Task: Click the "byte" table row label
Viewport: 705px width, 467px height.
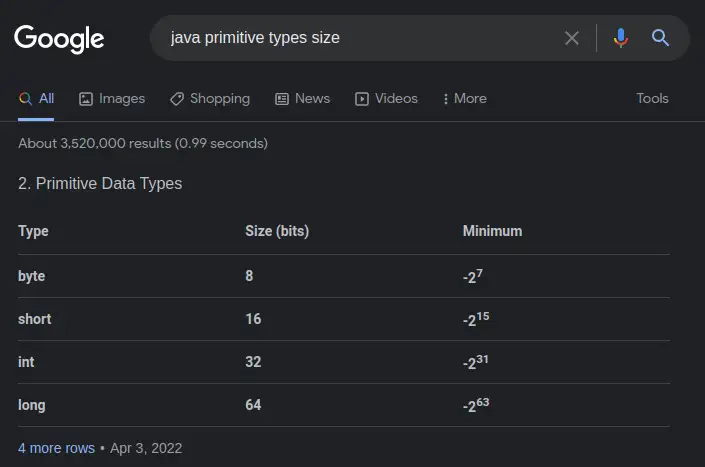Action: [x=32, y=276]
